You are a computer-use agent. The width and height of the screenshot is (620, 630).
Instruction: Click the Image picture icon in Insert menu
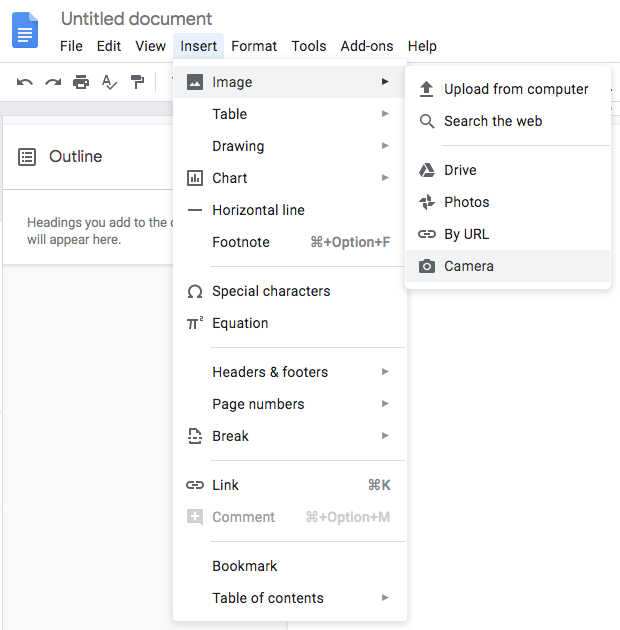click(195, 82)
